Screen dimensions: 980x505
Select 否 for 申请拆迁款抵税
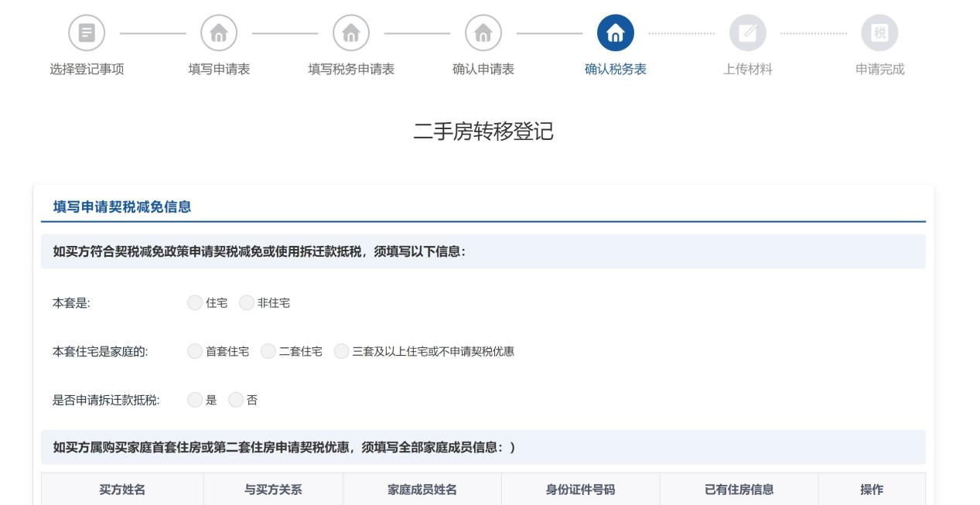[234, 400]
